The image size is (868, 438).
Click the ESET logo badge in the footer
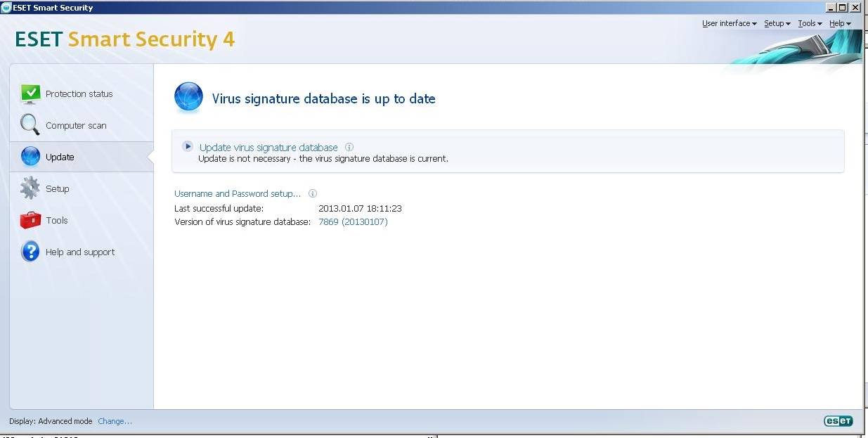point(838,421)
